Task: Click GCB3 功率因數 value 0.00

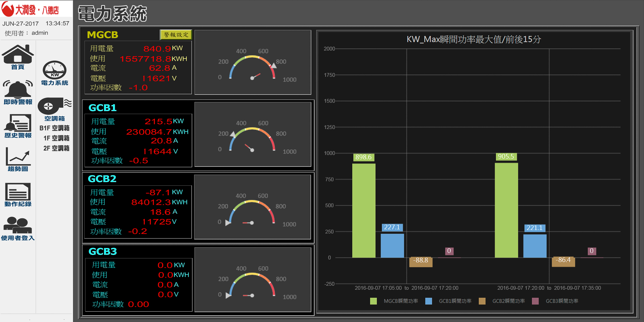Action: click(138, 305)
